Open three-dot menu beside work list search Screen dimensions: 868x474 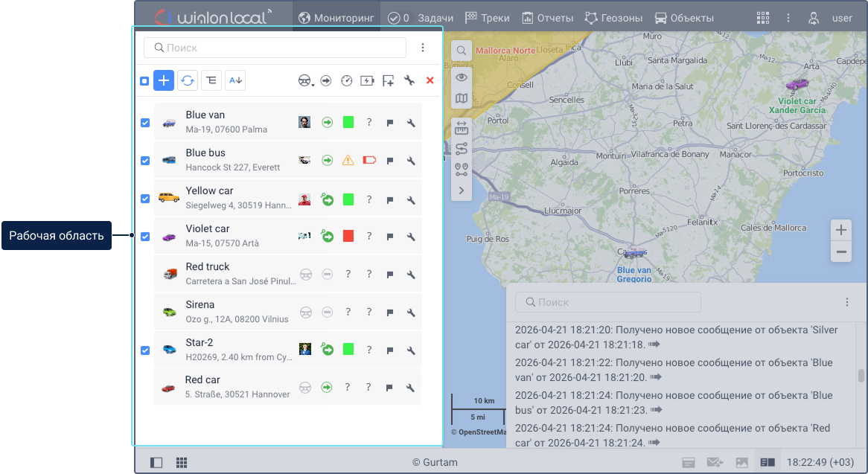(x=423, y=48)
